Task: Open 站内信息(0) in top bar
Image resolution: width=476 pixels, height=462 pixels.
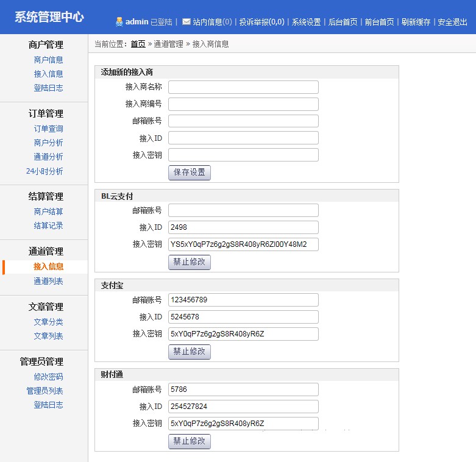Action: 212,22
